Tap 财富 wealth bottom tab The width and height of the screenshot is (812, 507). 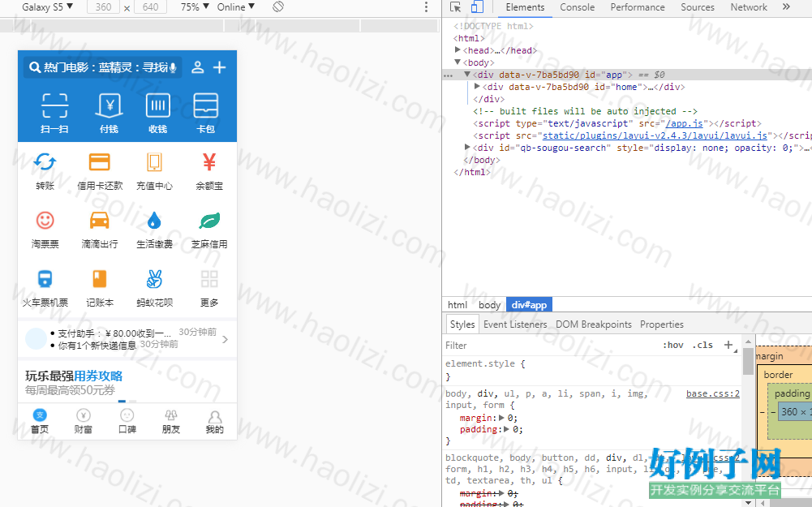[x=84, y=422]
